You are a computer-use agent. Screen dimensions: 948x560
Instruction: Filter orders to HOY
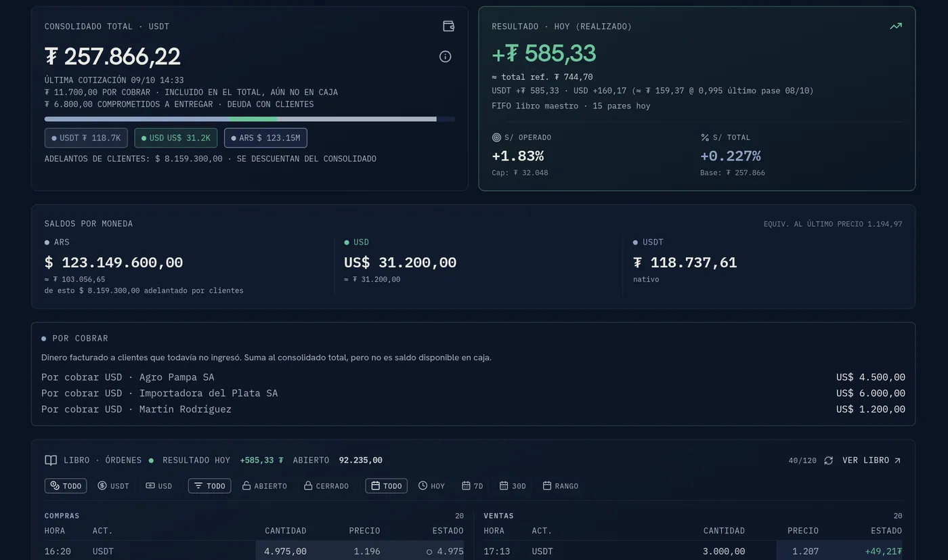431,486
